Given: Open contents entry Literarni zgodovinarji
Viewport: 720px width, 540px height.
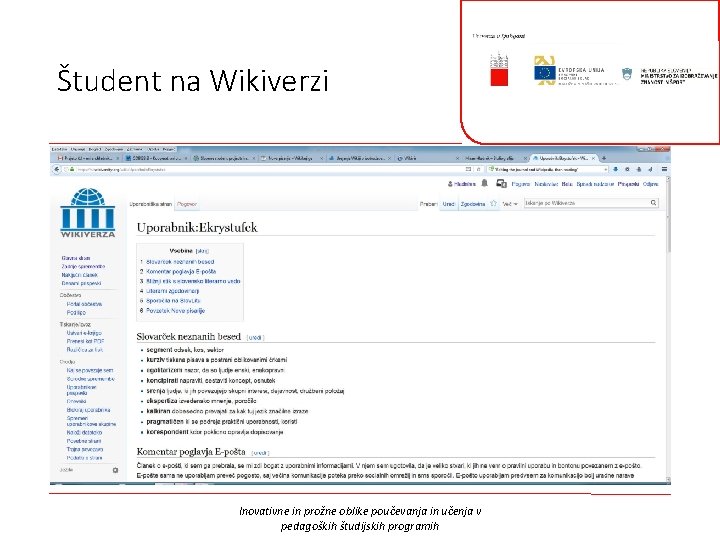Looking at the screenshot, I should [173, 291].
